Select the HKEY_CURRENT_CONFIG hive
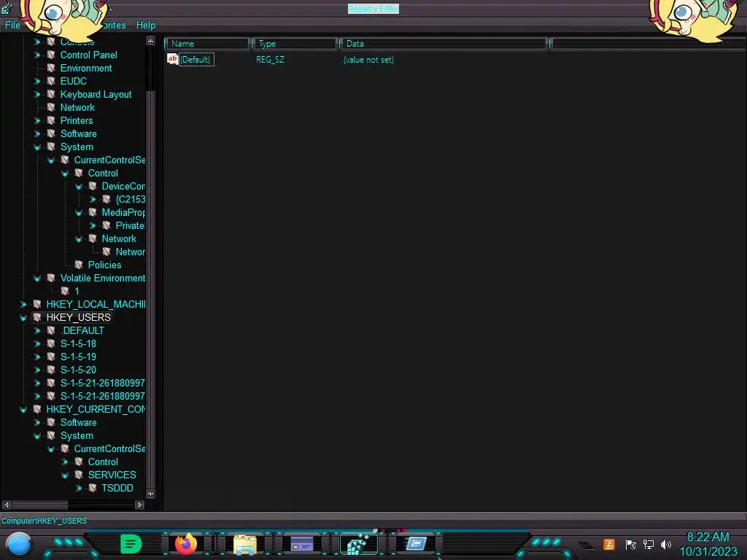 [96, 409]
